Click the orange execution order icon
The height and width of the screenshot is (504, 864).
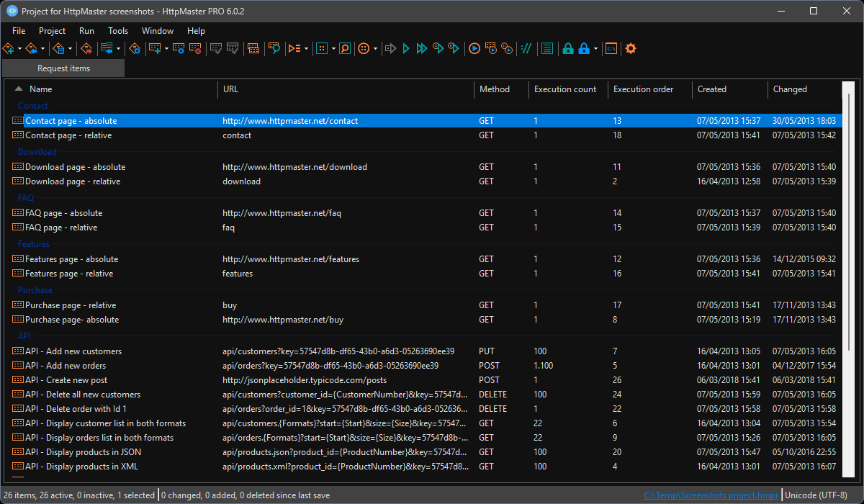(294, 48)
